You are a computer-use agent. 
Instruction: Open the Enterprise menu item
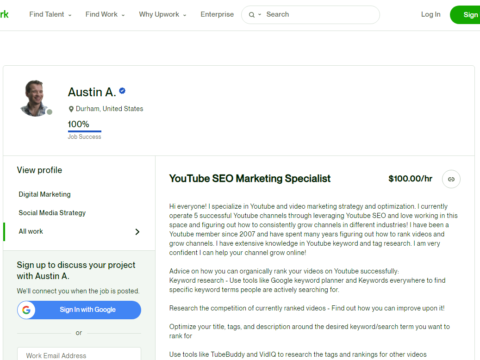point(217,14)
